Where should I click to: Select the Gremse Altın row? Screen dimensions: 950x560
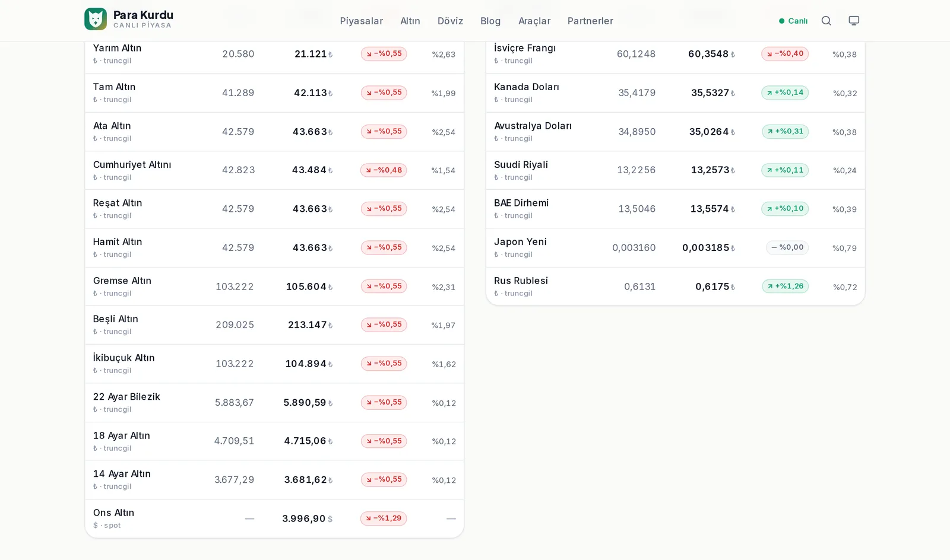click(x=274, y=287)
